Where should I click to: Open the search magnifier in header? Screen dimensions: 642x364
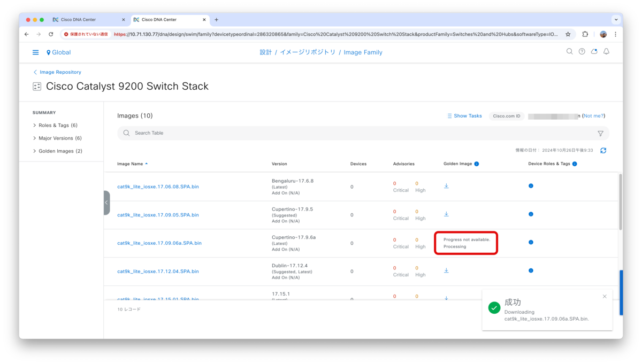[569, 51]
